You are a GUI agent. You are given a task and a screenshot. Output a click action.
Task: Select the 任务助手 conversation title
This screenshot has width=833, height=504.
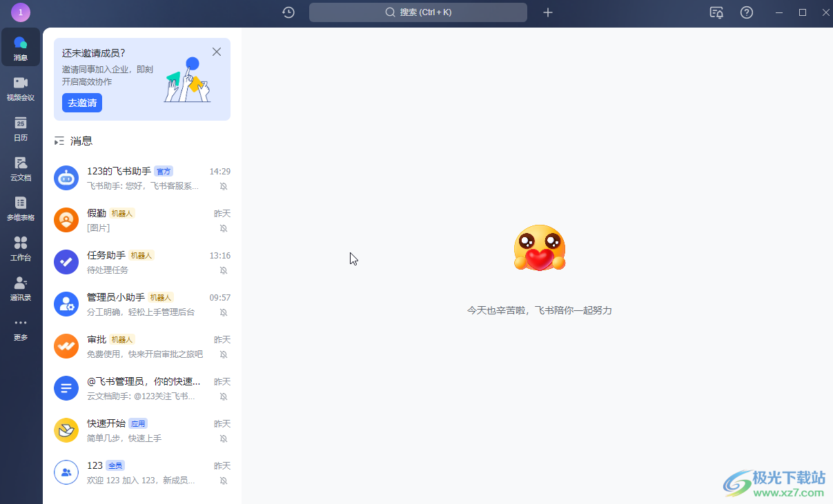tap(106, 255)
